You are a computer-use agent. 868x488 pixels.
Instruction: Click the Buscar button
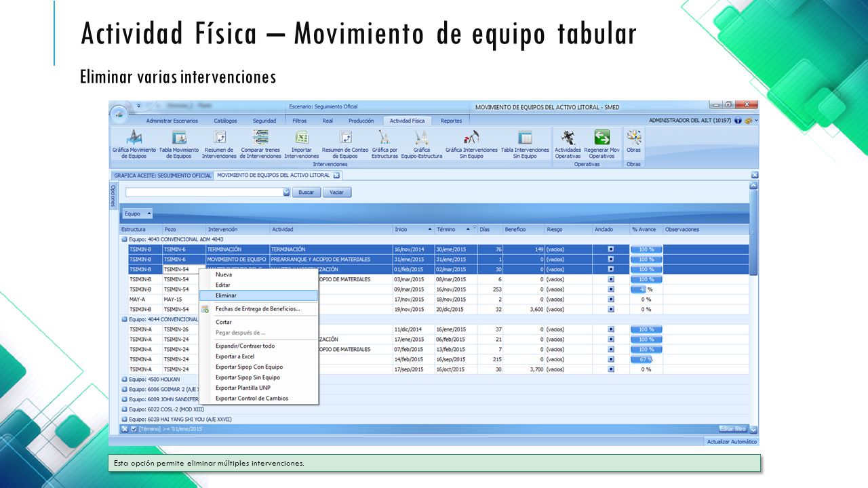pyautogui.click(x=307, y=192)
